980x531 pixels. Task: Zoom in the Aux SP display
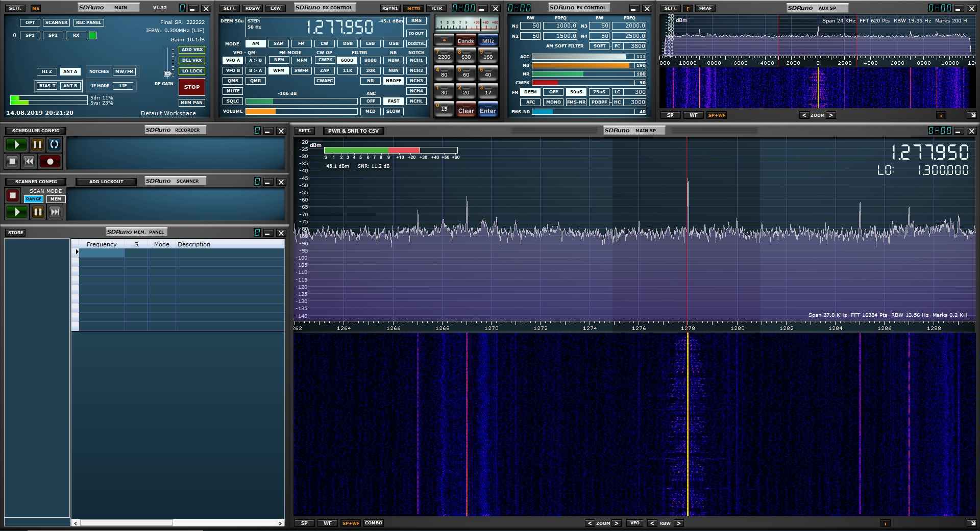pyautogui.click(x=831, y=115)
